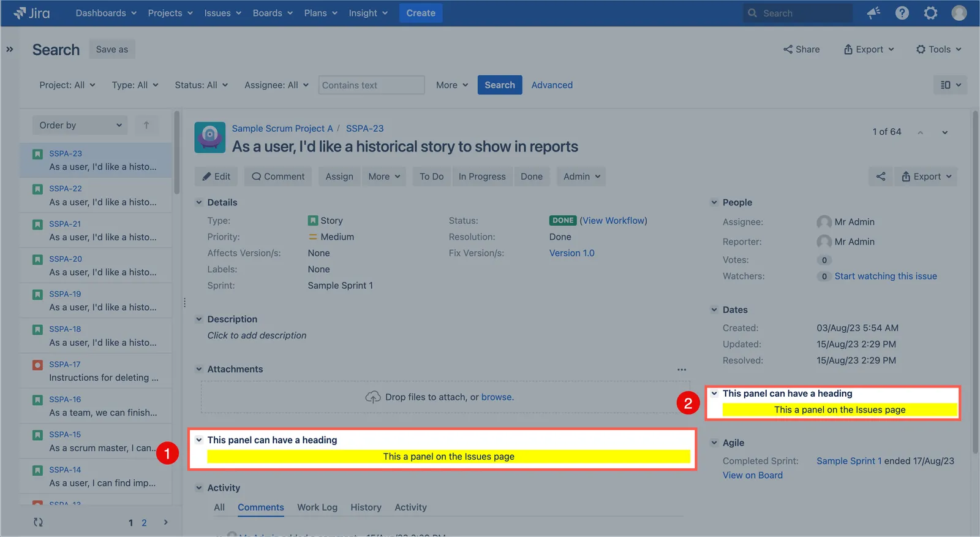Open the Attachments options ellipsis
This screenshot has height=537, width=980.
click(682, 370)
